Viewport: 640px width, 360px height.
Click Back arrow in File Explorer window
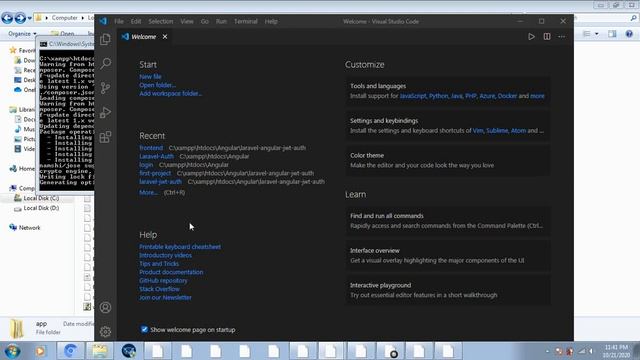(x=7, y=18)
